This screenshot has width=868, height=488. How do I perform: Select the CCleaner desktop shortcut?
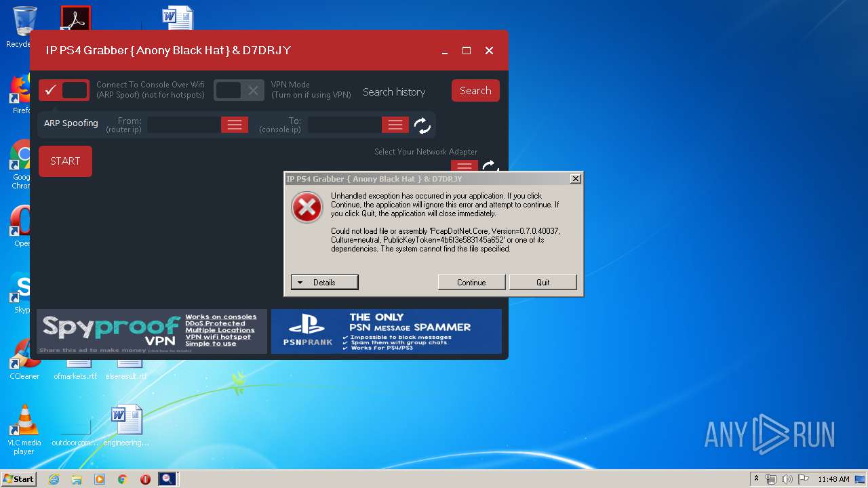click(24, 360)
